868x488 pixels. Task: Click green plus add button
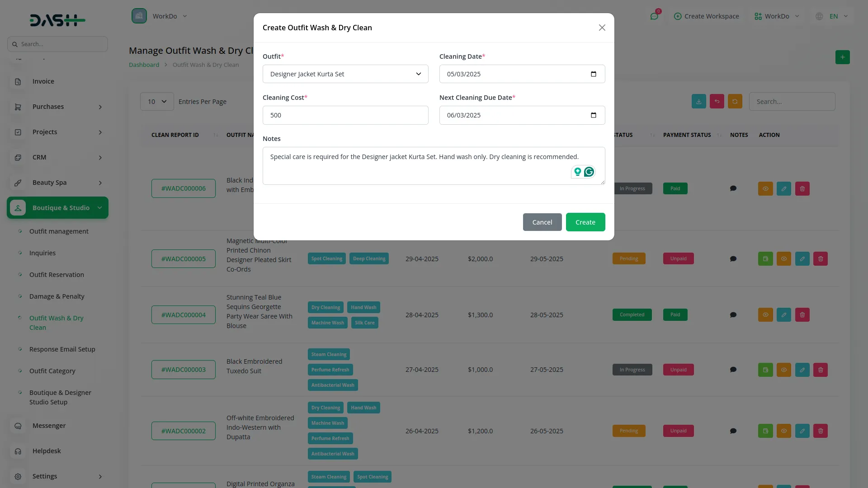842,57
